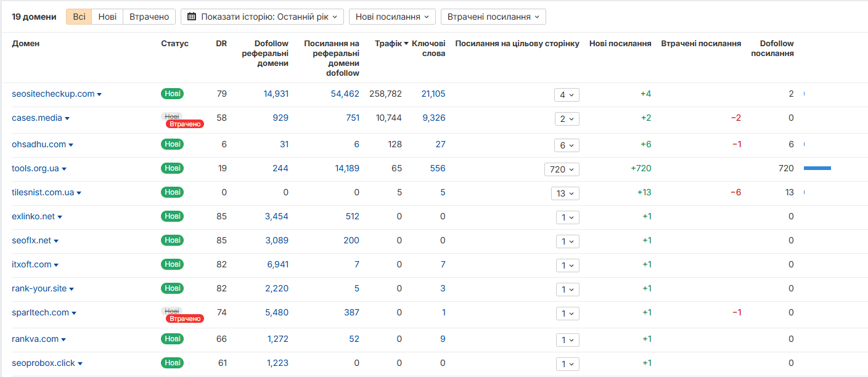The height and width of the screenshot is (377, 868).
Task: Open keywords value 9,326 for cases.media
Action: (x=434, y=118)
